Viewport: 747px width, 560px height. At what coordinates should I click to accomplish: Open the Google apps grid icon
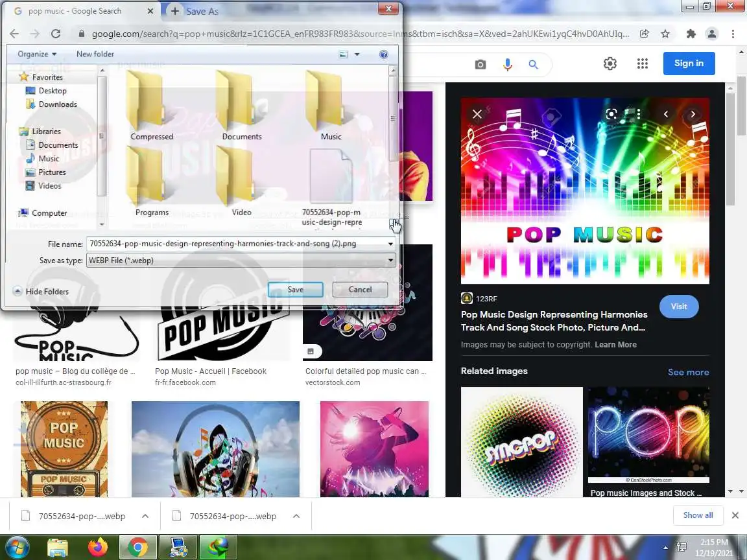click(x=642, y=64)
